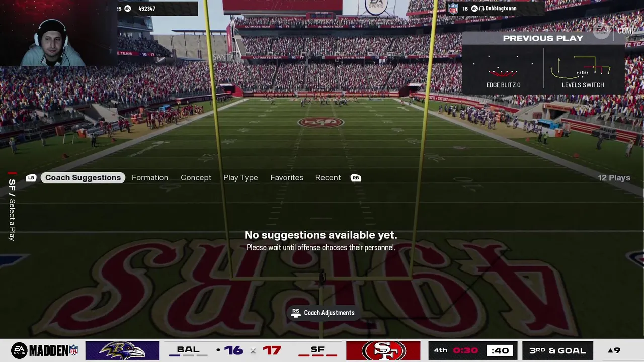The height and width of the screenshot is (362, 644).
Task: Click the 4th quarter indicator
Action: pyautogui.click(x=441, y=350)
